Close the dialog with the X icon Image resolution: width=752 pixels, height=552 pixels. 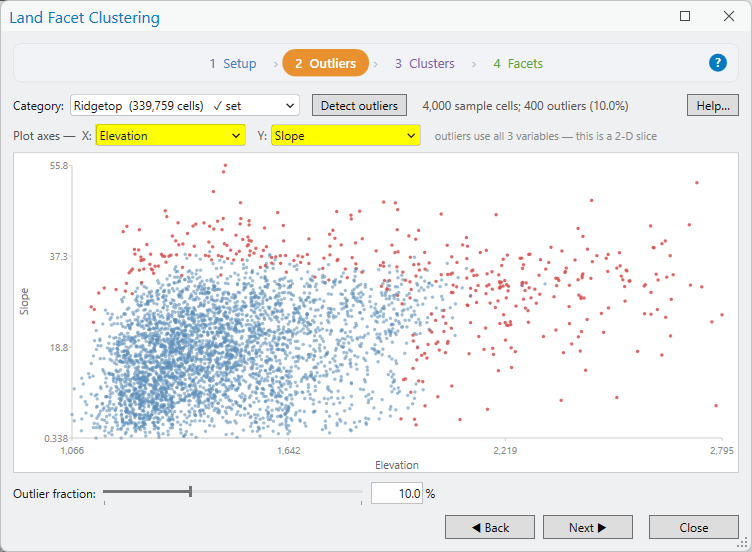(728, 16)
